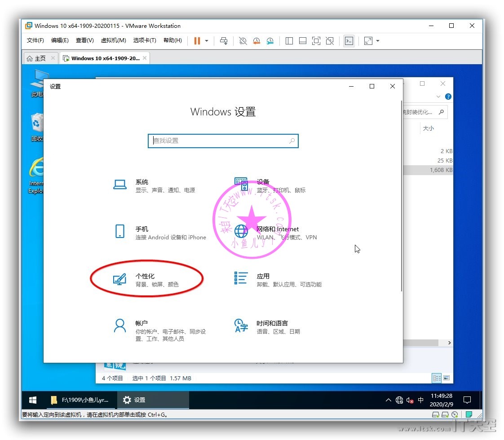Toggle the console view icon
The image size is (504, 440).
[349, 41]
